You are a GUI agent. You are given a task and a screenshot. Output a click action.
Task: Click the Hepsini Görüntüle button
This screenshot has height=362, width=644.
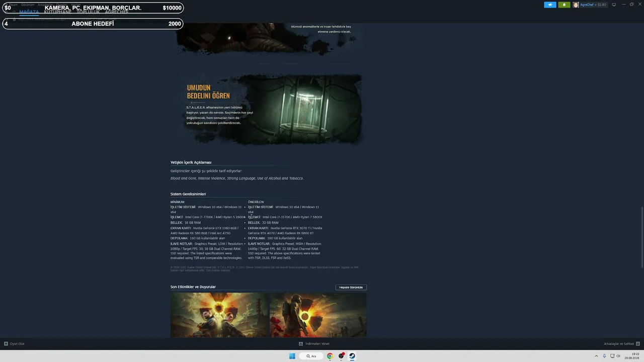point(351,287)
